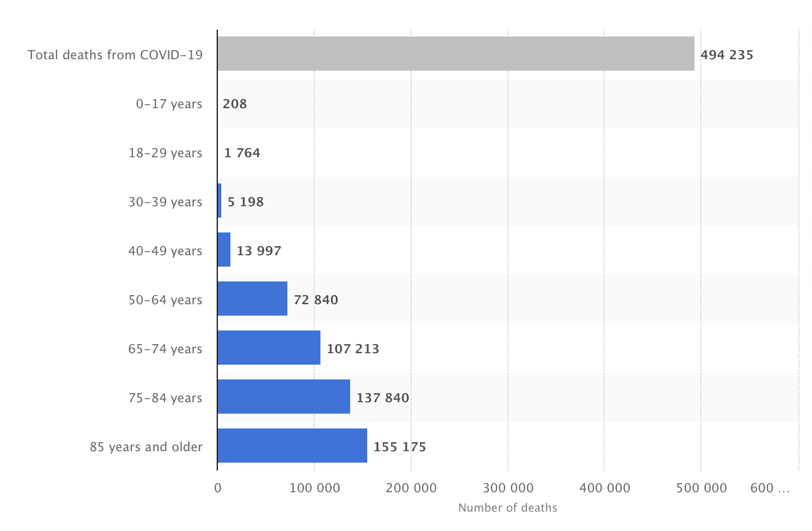Click the truncated '600 …' axis tick label
The height and width of the screenshot is (531, 812).
tap(770, 488)
